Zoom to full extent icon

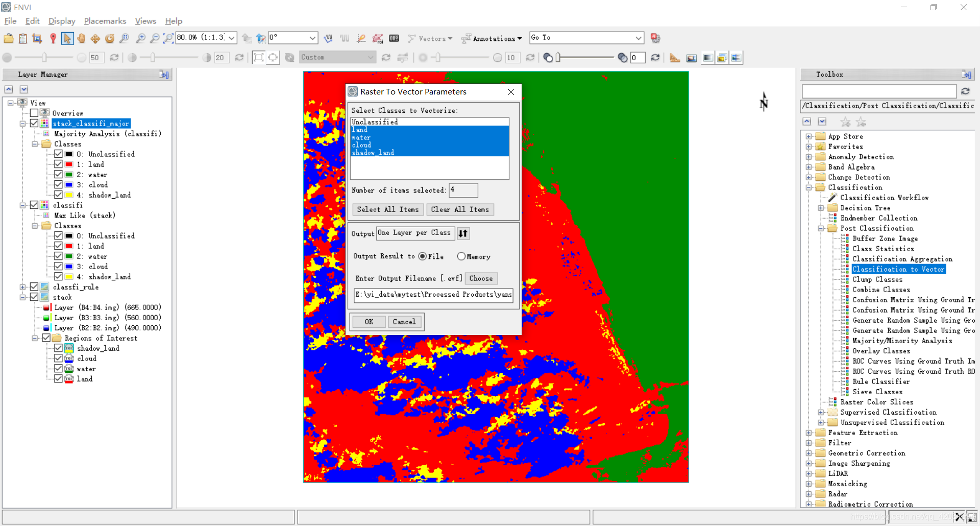pos(168,38)
